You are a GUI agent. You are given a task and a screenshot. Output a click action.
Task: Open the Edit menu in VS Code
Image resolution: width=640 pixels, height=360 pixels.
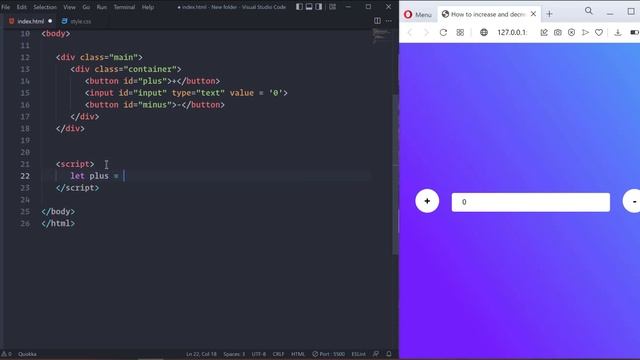(x=22, y=7)
